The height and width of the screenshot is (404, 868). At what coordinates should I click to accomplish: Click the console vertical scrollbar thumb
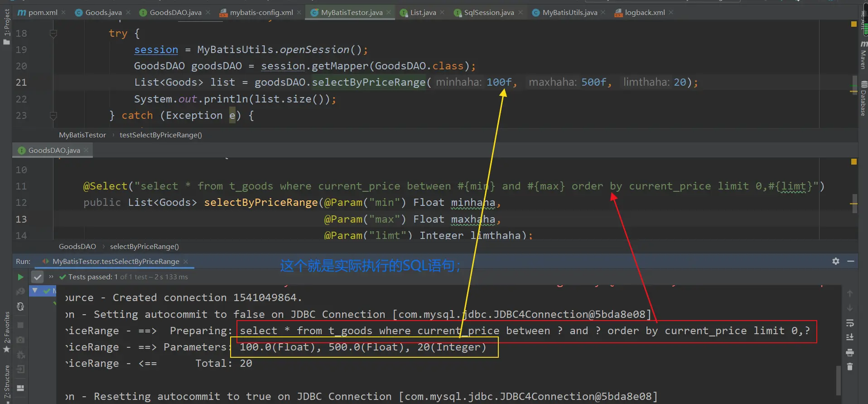[838, 380]
